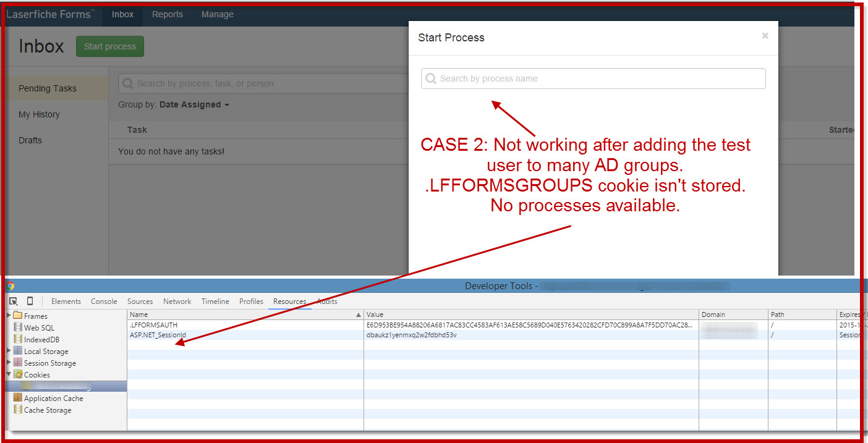Select the Web SQL database icon

tap(18, 327)
